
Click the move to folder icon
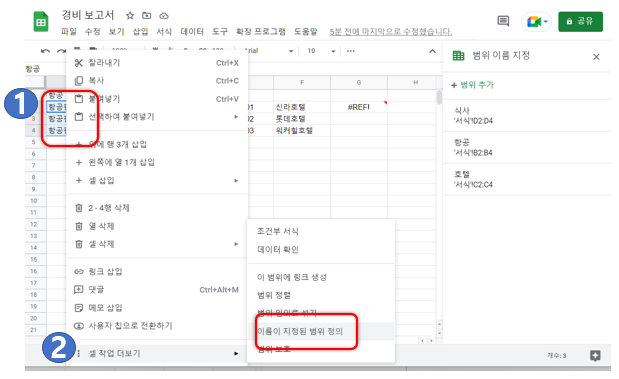(x=146, y=16)
